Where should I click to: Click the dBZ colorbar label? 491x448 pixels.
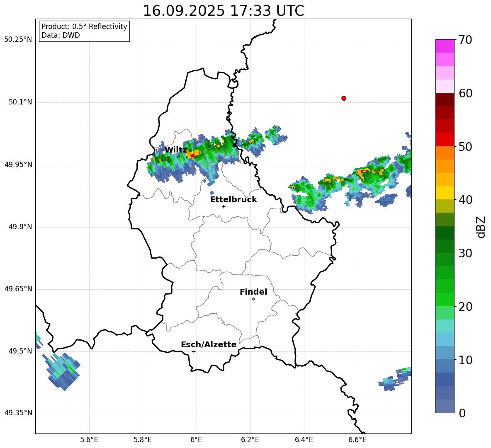tap(481, 227)
